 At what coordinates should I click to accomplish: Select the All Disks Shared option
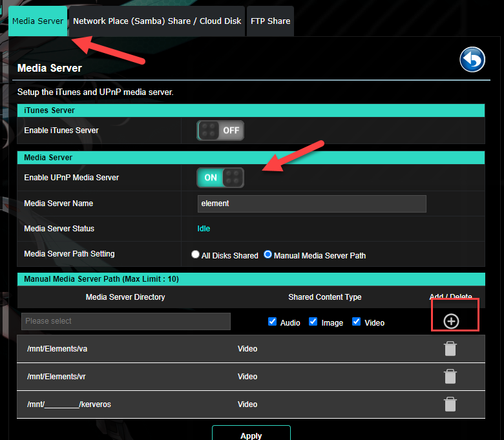(x=196, y=255)
